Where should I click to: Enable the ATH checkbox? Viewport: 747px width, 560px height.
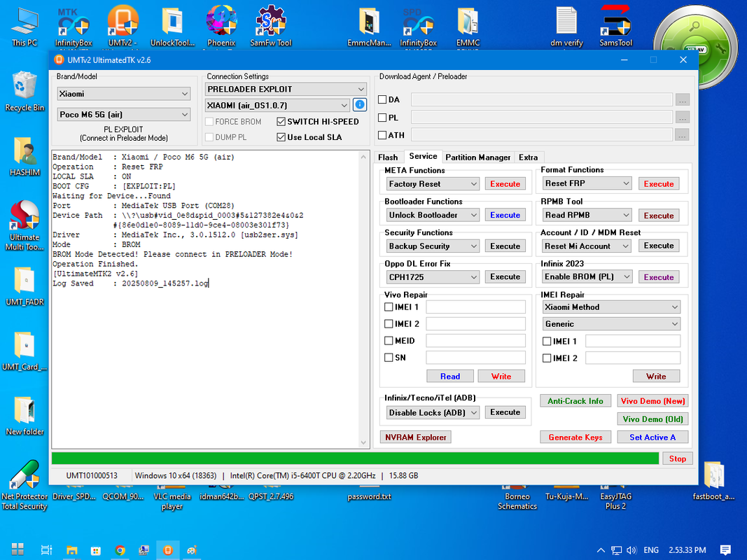pos(382,135)
